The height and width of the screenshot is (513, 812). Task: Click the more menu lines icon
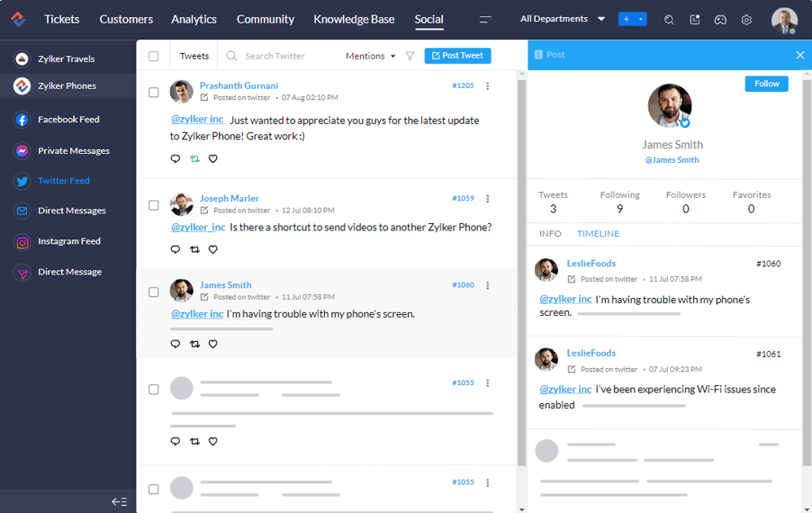tap(485, 20)
